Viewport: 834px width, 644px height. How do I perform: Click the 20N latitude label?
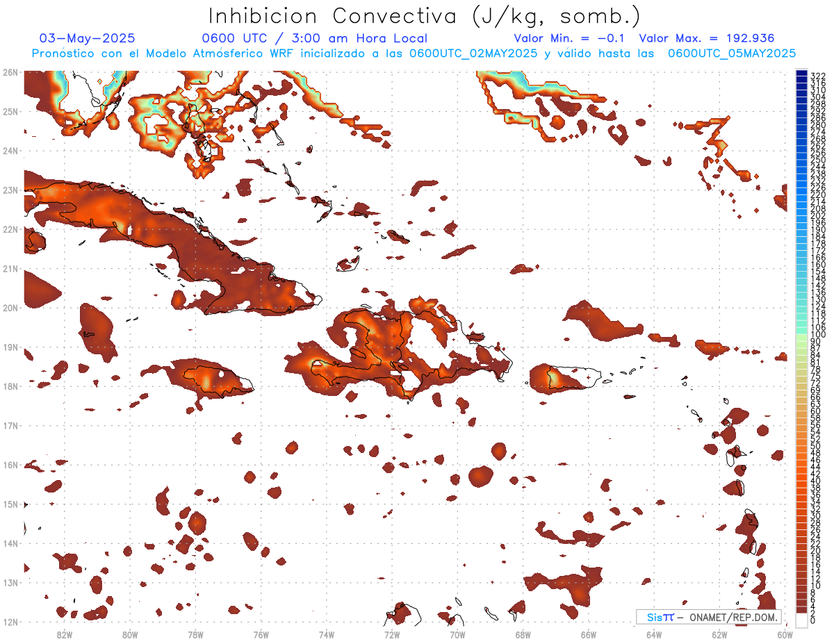(x=10, y=308)
